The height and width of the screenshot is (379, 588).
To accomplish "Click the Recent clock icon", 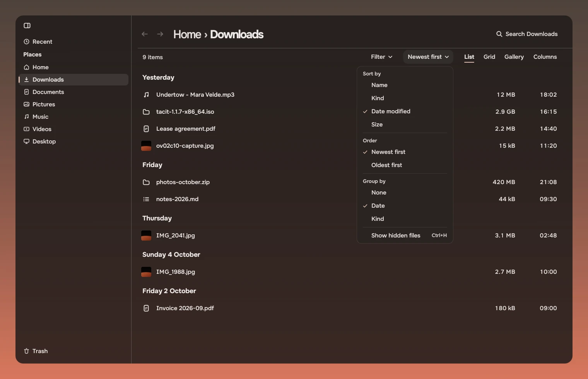I will [x=26, y=42].
